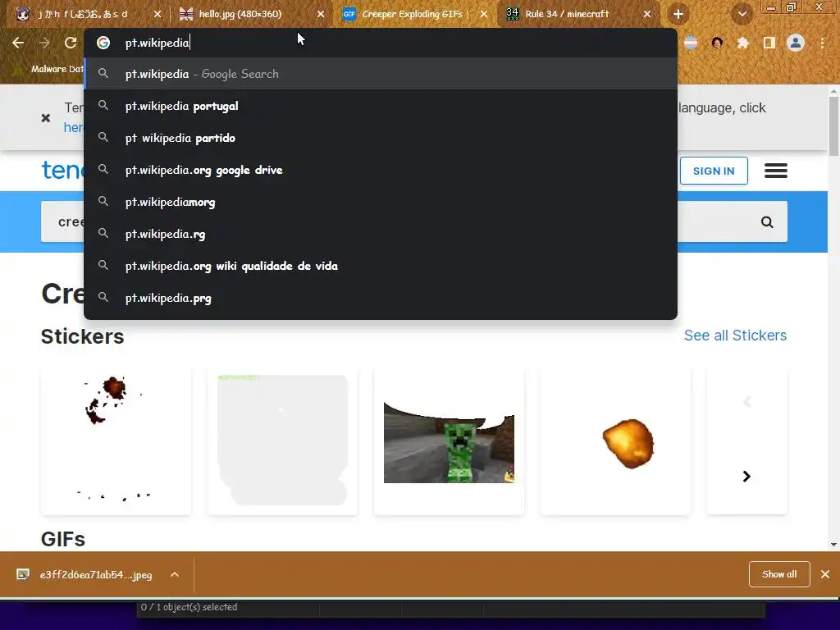Click the '0 / 1 object(s) selected' status text
The image size is (840, 630).
coord(189,607)
